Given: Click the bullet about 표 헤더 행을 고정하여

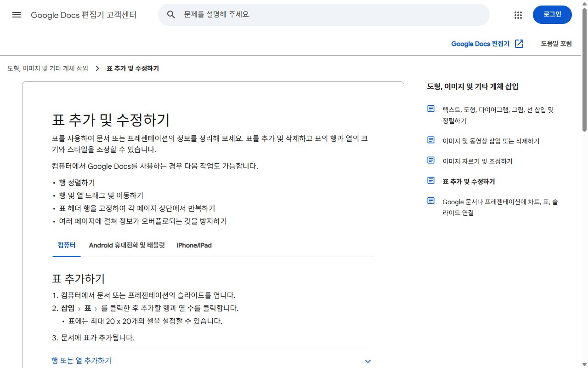Looking at the screenshot, I should click(x=137, y=208).
